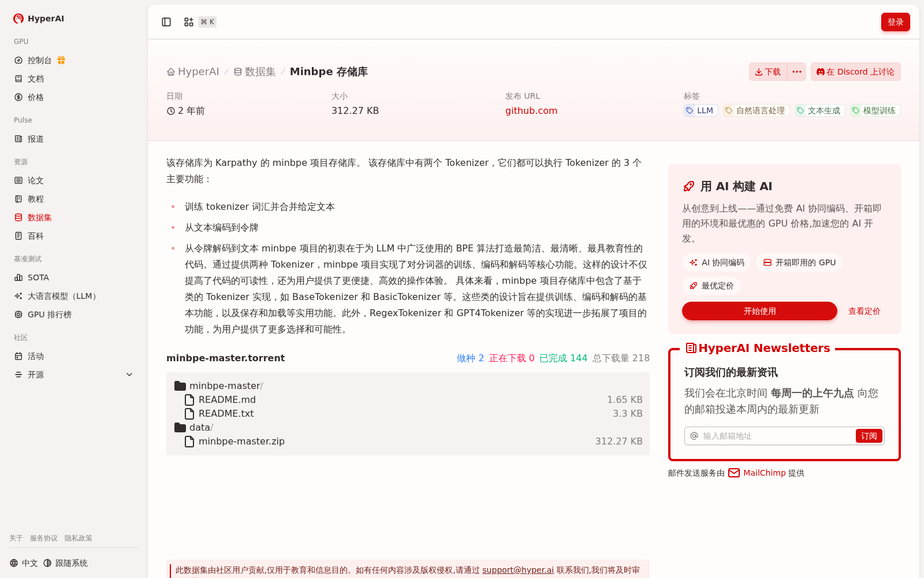
Task: Click the gift icon beside 控制台
Action: tap(61, 60)
